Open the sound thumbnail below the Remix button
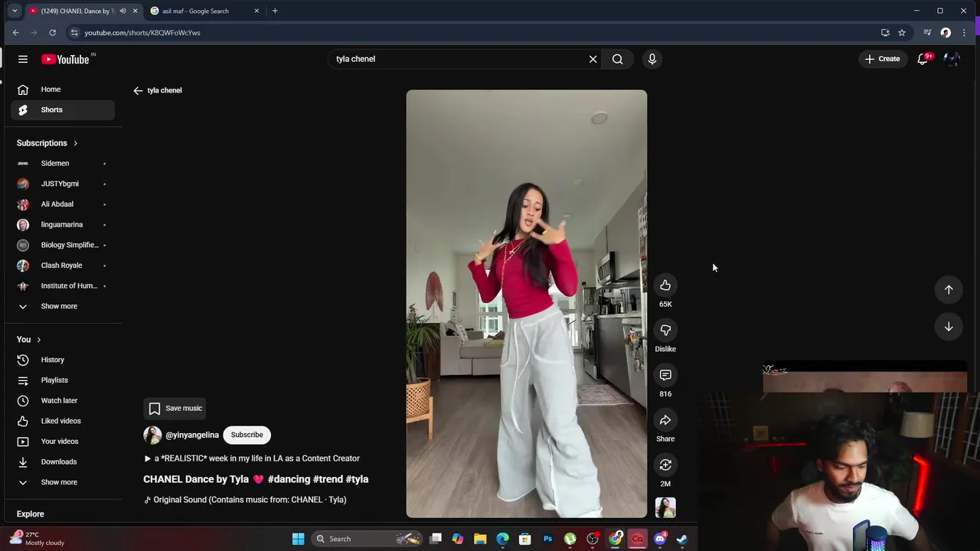980x551 pixels. coord(665,507)
